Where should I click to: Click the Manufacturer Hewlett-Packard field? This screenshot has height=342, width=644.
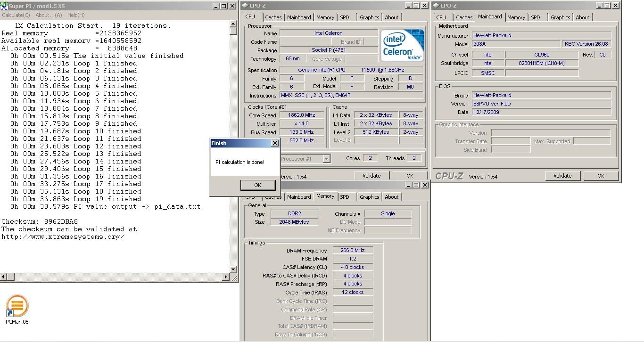click(541, 35)
